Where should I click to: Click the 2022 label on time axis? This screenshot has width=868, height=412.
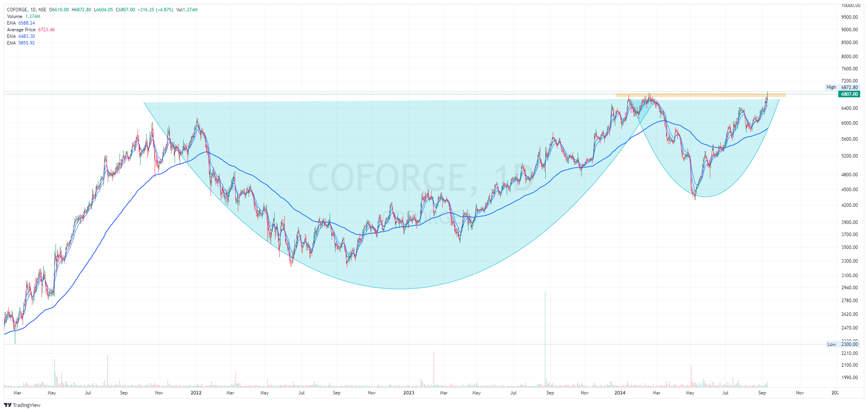196,393
